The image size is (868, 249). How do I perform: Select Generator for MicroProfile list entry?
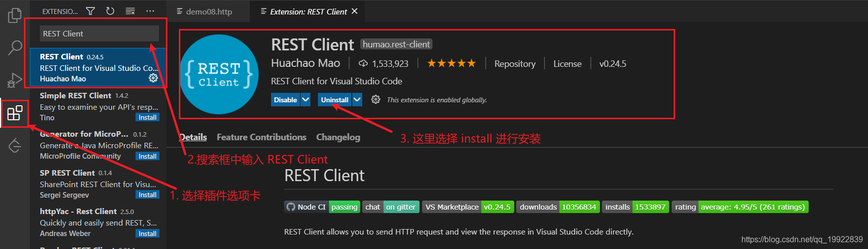point(98,145)
